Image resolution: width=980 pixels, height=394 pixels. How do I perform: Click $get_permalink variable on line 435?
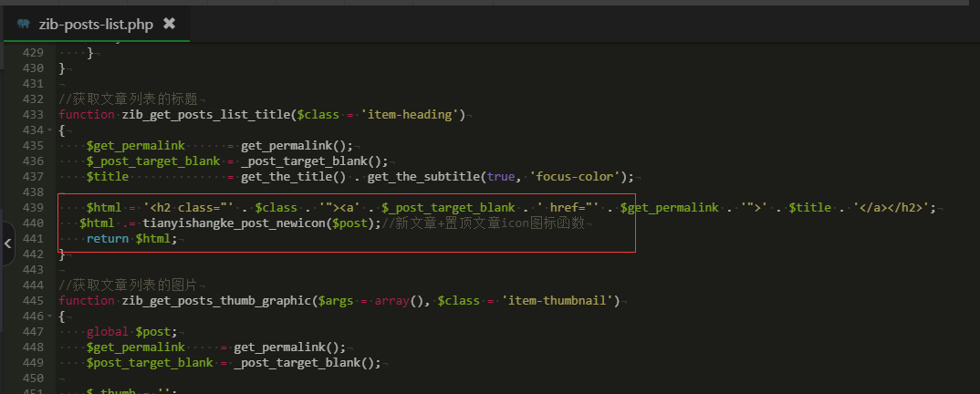tap(136, 146)
